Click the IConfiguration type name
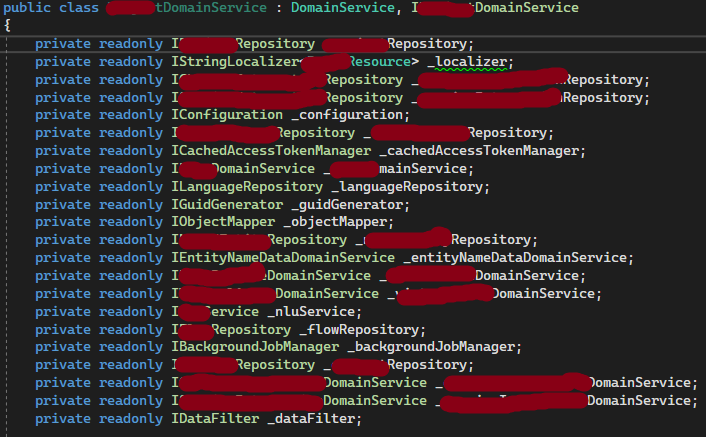The height and width of the screenshot is (437, 706). tap(227, 115)
